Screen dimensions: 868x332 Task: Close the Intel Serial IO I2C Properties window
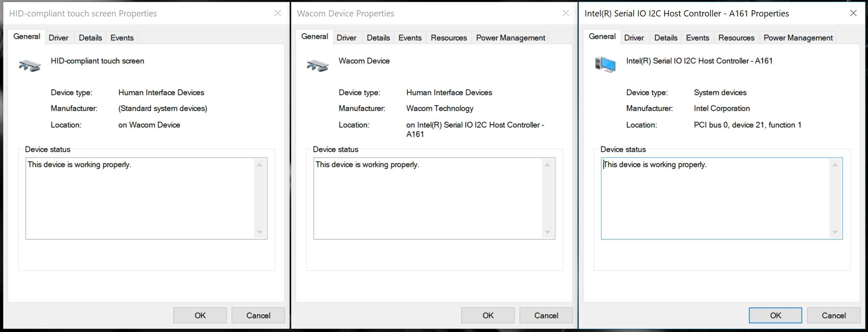click(x=854, y=13)
